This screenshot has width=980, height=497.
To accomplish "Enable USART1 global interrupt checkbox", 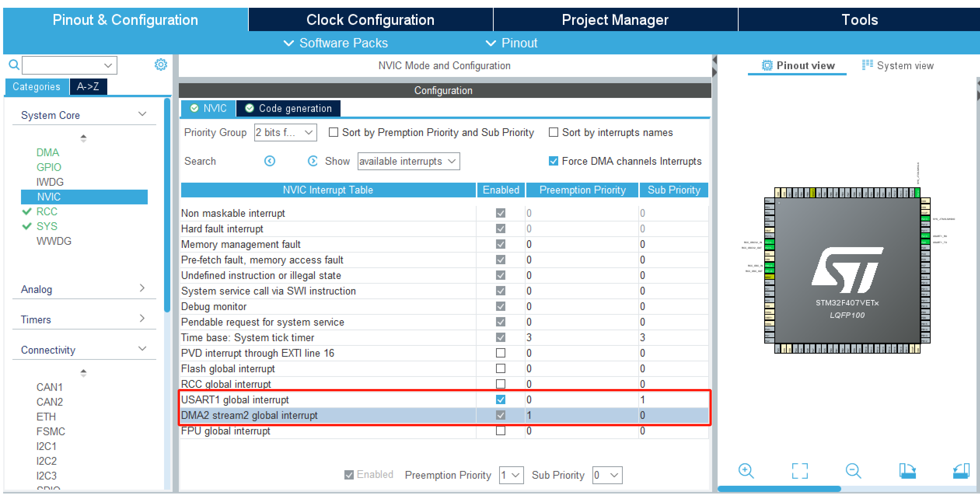I will 501,399.
